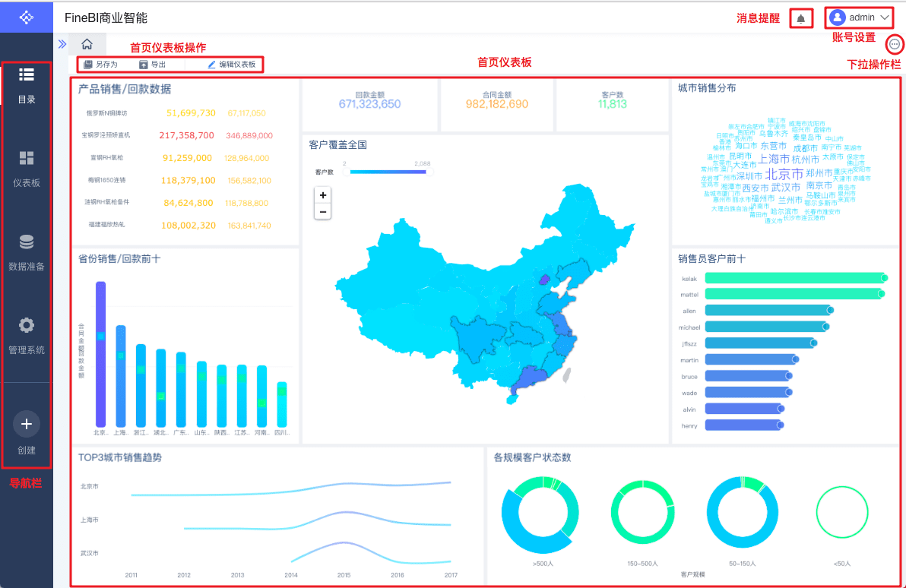
Task: Click the <50人 donut chart
Action: click(842, 512)
